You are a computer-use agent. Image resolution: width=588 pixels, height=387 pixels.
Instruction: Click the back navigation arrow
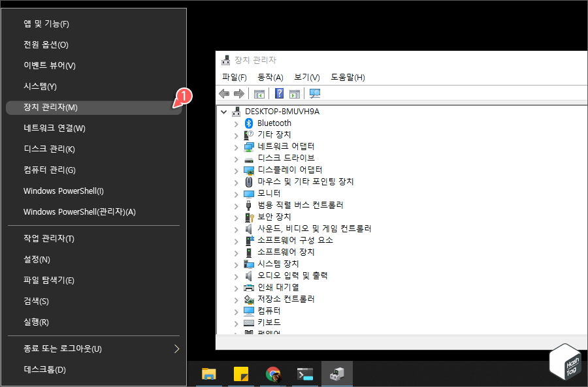(223, 93)
